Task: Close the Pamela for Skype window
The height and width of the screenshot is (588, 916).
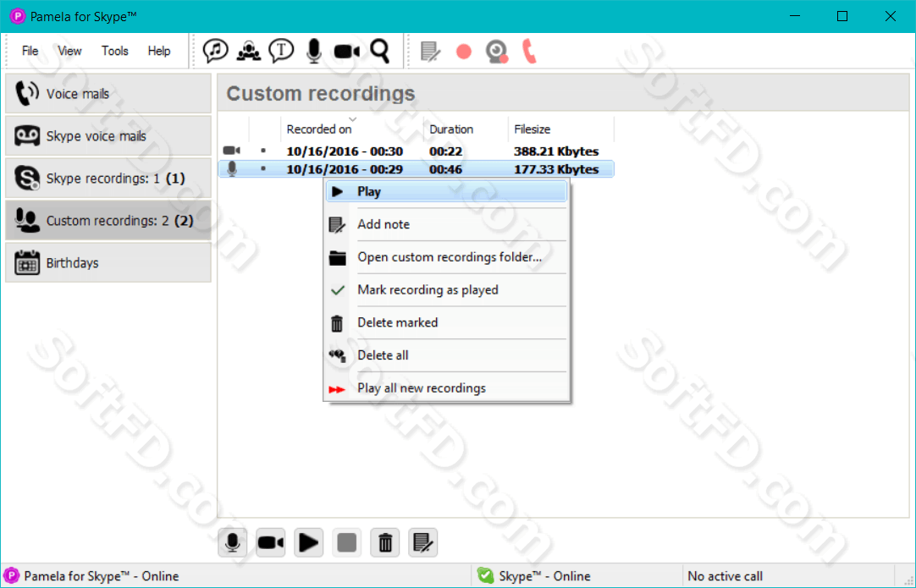Action: pos(891,16)
